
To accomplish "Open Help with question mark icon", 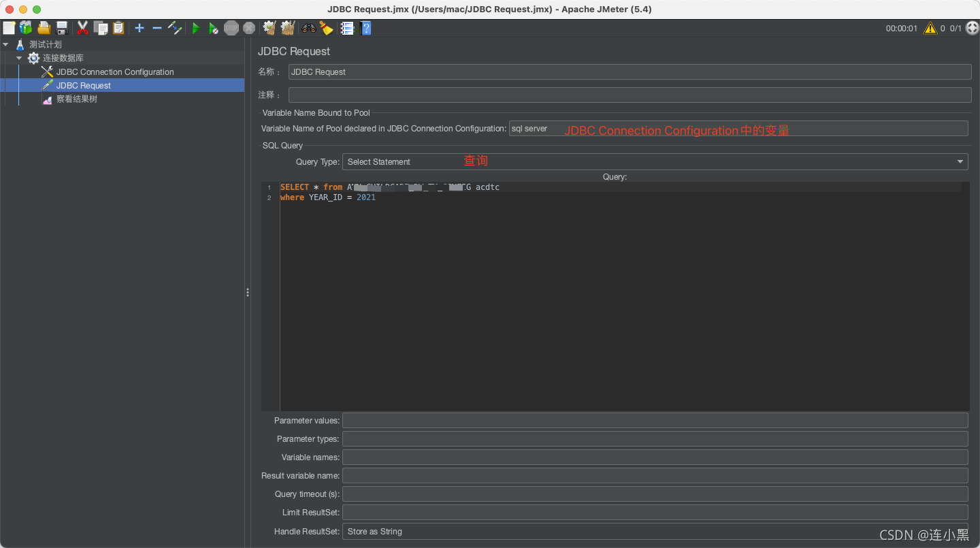I will click(x=366, y=28).
